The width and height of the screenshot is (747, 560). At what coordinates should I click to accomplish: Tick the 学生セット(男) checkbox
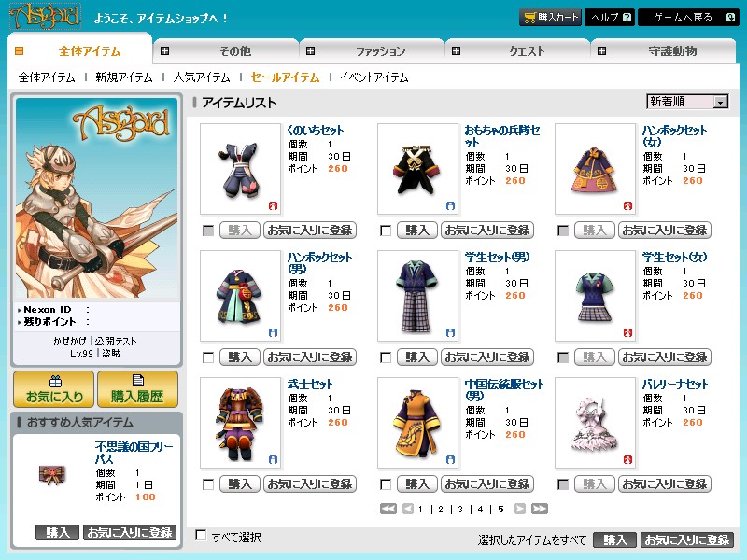click(386, 357)
